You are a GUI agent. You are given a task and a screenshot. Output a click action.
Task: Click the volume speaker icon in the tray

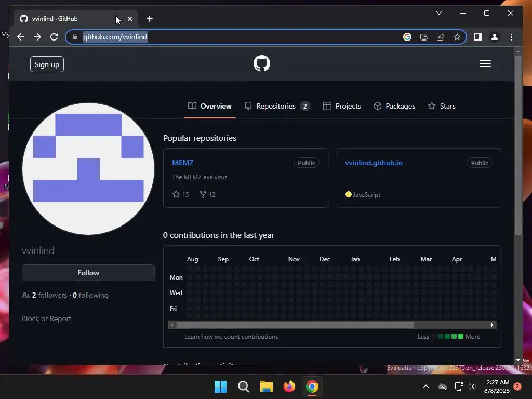click(471, 387)
